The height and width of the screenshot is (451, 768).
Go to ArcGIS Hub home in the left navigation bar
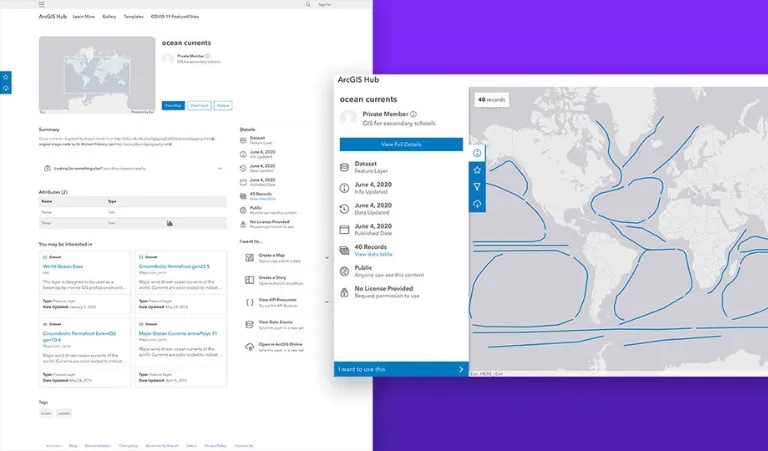(53, 17)
